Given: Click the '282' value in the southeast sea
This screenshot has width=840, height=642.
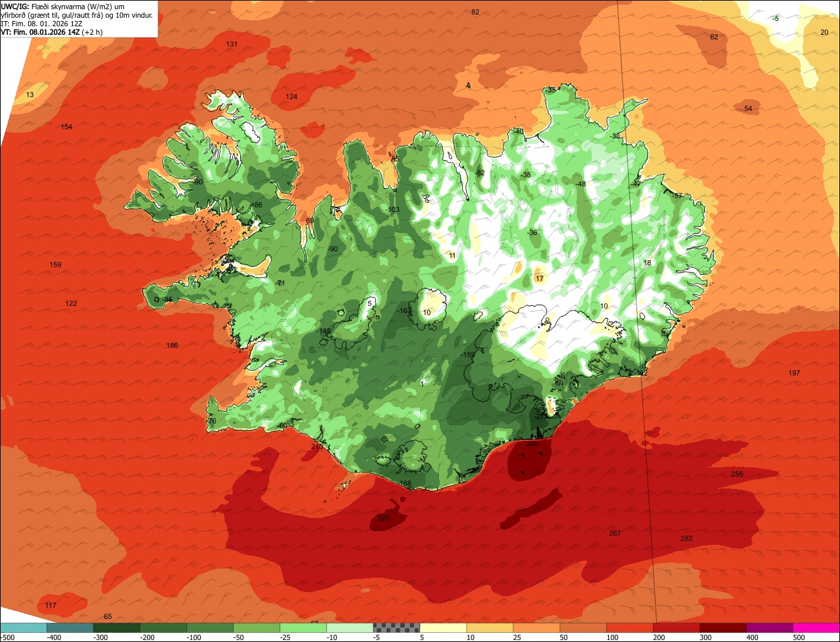Looking at the screenshot, I should tap(686, 539).
